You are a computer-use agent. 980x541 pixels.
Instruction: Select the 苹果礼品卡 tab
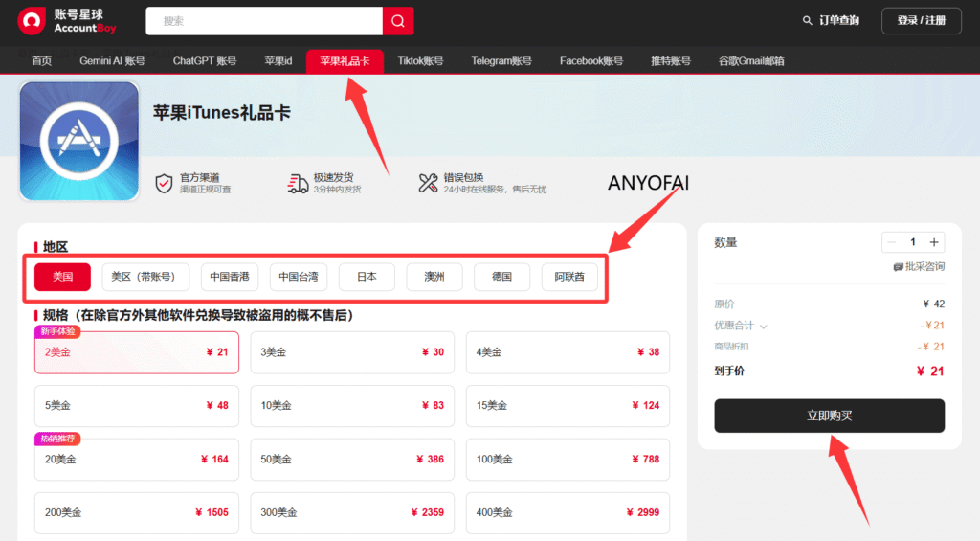pyautogui.click(x=345, y=61)
